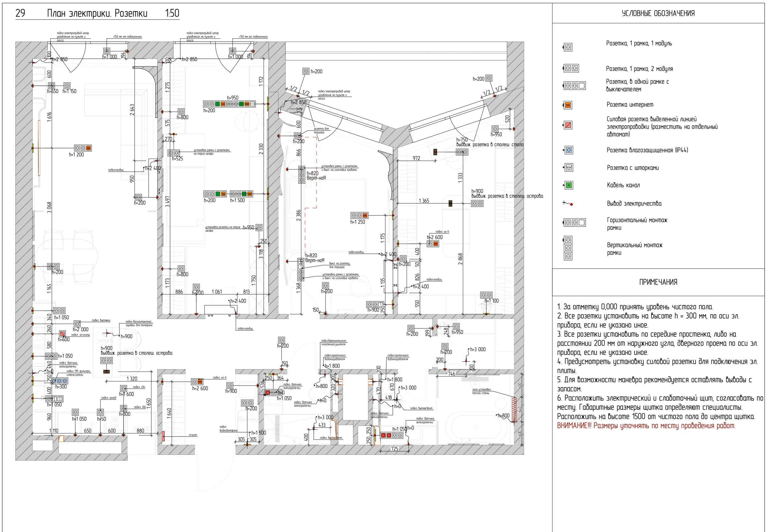The height and width of the screenshot is (532, 766).
Task: Click the sheet number '29'
Action: [20, 13]
